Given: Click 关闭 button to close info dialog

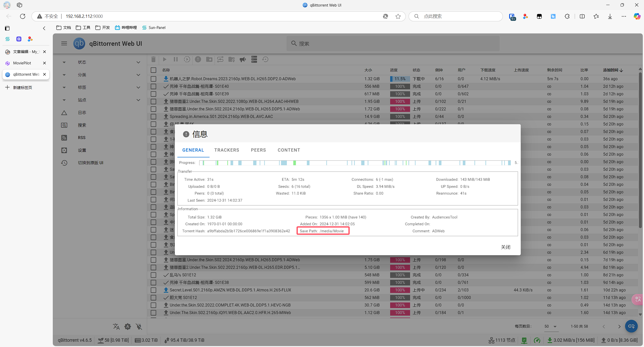Looking at the screenshot, I should pyautogui.click(x=506, y=247).
